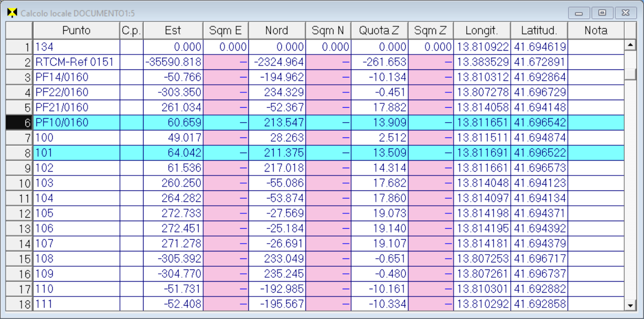This screenshot has height=319, width=644.
Task: Click the scrollbar down arrow
Action: pos(630,305)
